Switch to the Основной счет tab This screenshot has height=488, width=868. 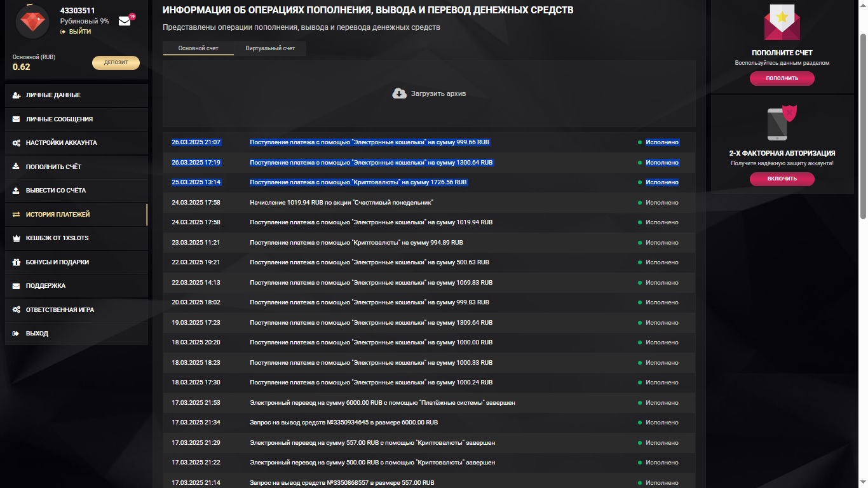pyautogui.click(x=198, y=48)
